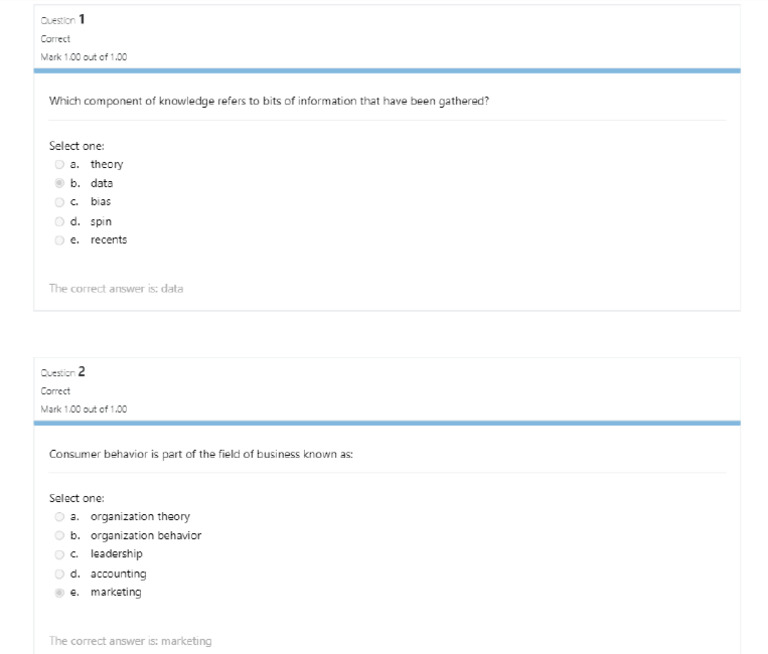
Task: Click the 'Correct' status under Question 1
Action: coord(56,38)
